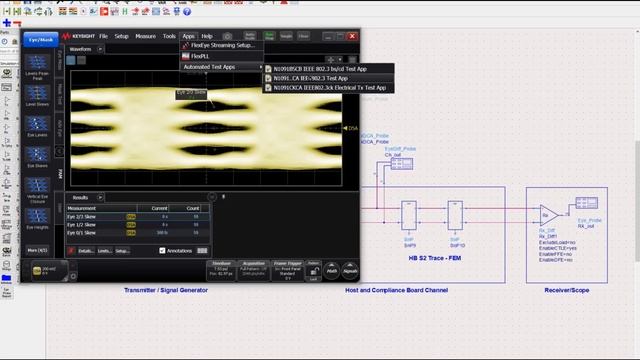Click the Rx_Diff amplifier symbol in schematic
Screen dimensions: 640x360
(x=548, y=215)
